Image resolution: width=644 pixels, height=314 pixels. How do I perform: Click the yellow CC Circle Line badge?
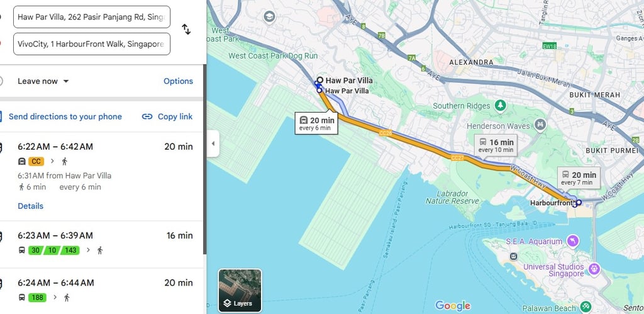pyautogui.click(x=36, y=162)
